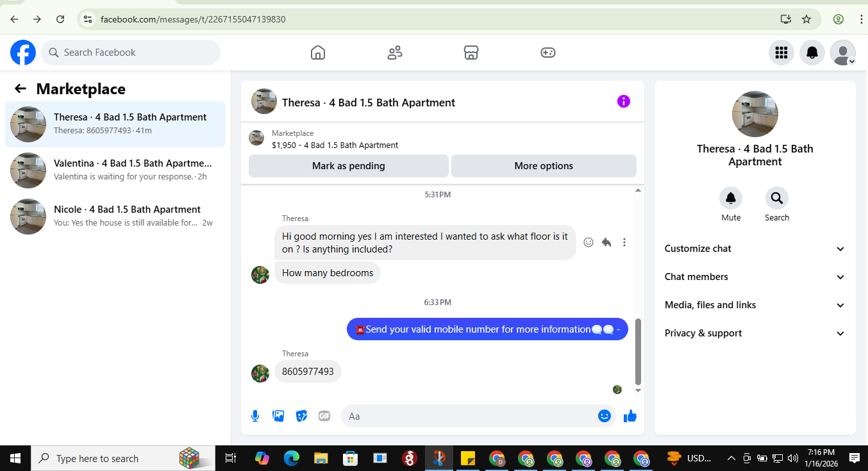
Task: Click the Search Facebook field
Action: pyautogui.click(x=131, y=53)
